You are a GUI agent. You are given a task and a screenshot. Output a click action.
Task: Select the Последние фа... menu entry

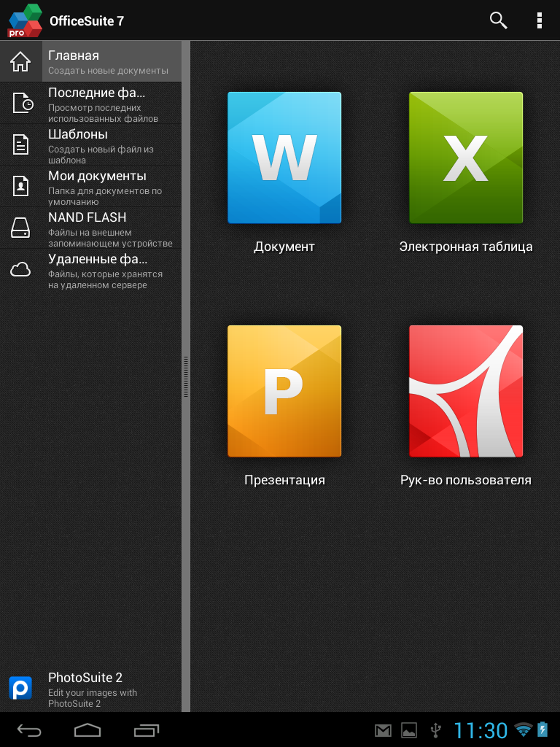90,103
